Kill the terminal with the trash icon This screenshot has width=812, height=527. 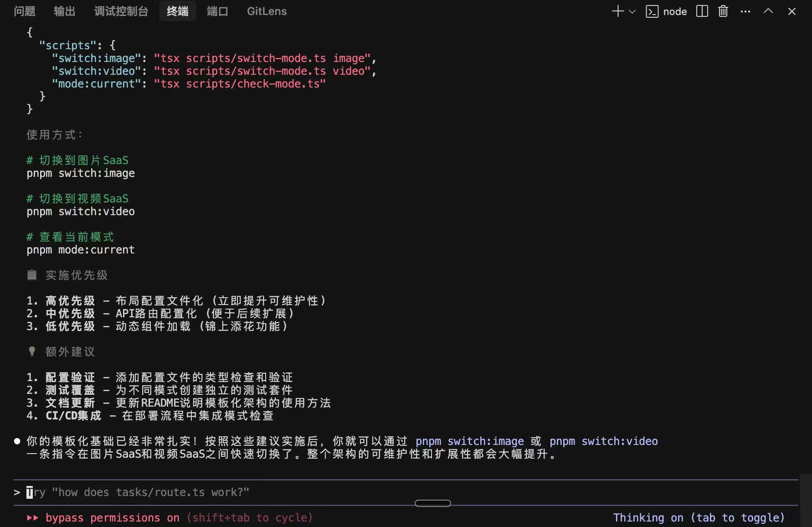(x=723, y=11)
